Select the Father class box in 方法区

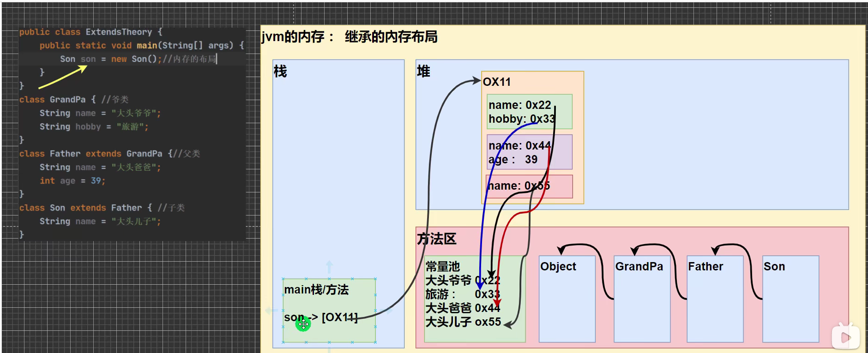(x=715, y=299)
